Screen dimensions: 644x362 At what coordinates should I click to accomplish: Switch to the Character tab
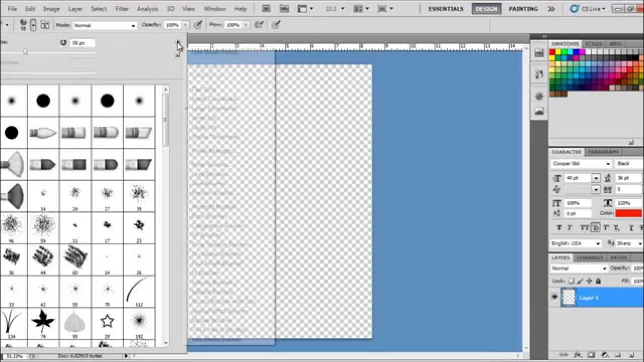566,152
